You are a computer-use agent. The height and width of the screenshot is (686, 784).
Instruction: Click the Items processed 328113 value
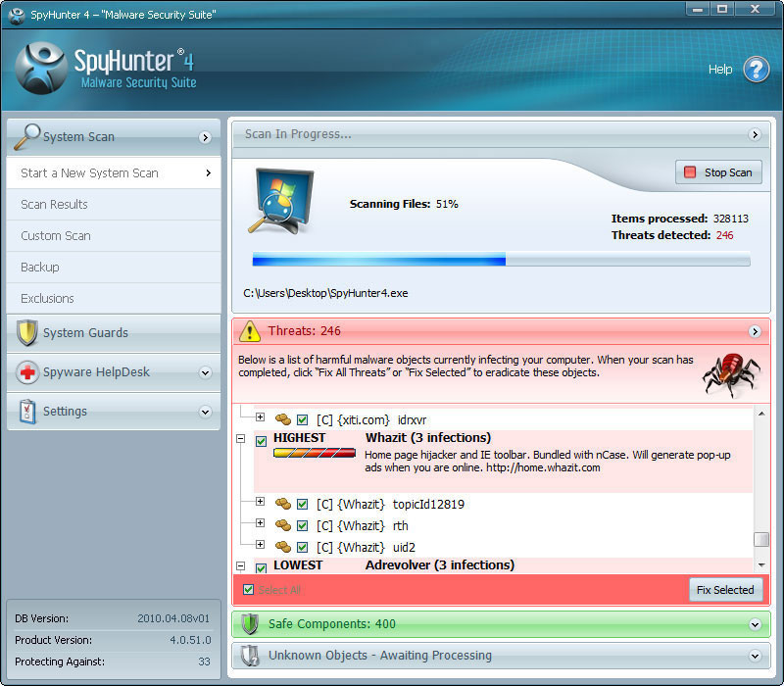[731, 219]
